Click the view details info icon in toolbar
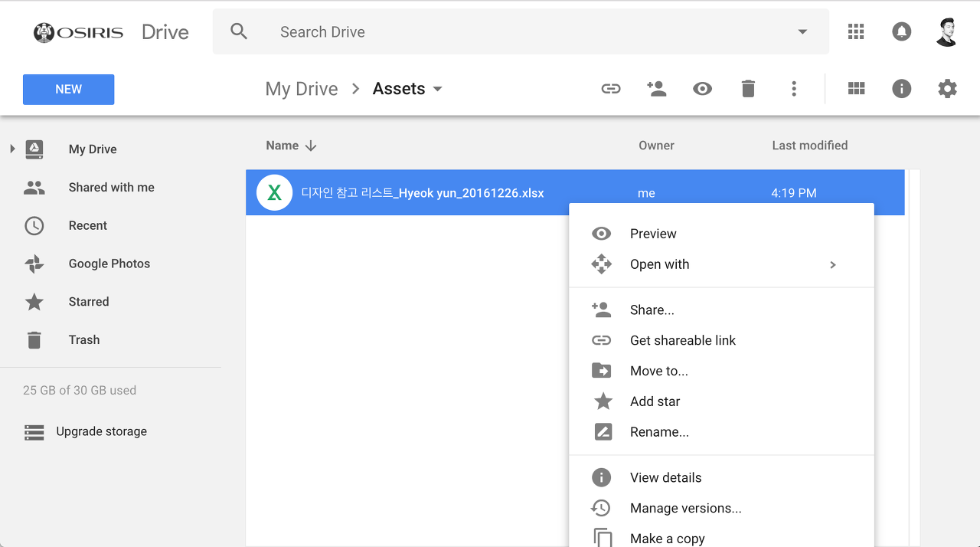 tap(901, 89)
